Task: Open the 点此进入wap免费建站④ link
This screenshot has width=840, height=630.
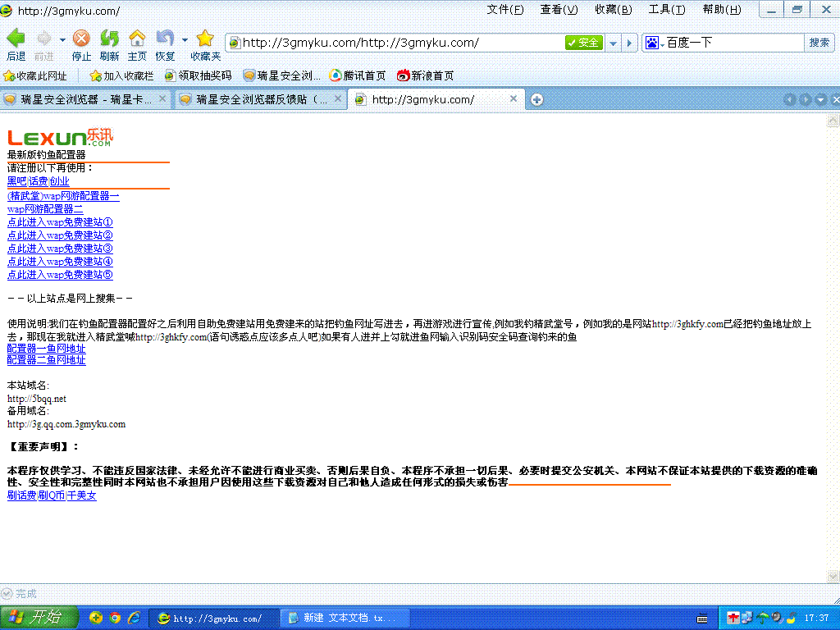Action: click(60, 262)
